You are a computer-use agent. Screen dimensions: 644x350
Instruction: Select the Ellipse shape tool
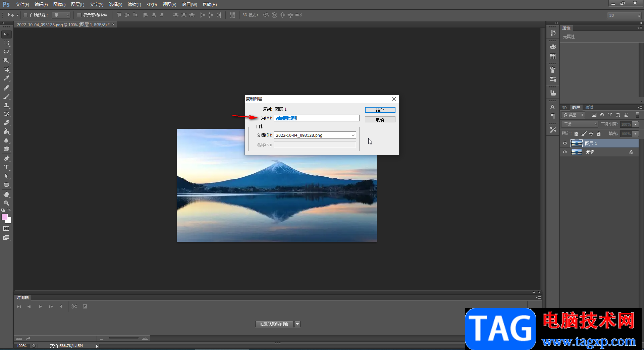point(6,185)
